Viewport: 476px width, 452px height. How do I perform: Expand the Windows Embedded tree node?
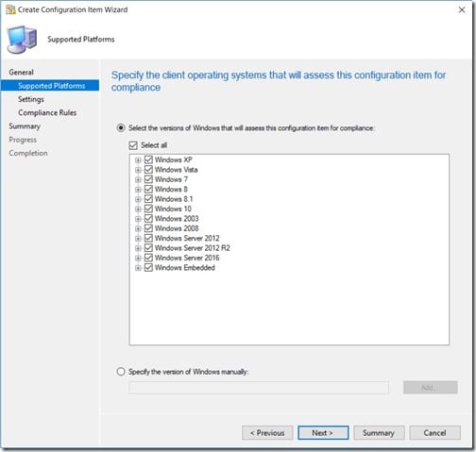138,268
